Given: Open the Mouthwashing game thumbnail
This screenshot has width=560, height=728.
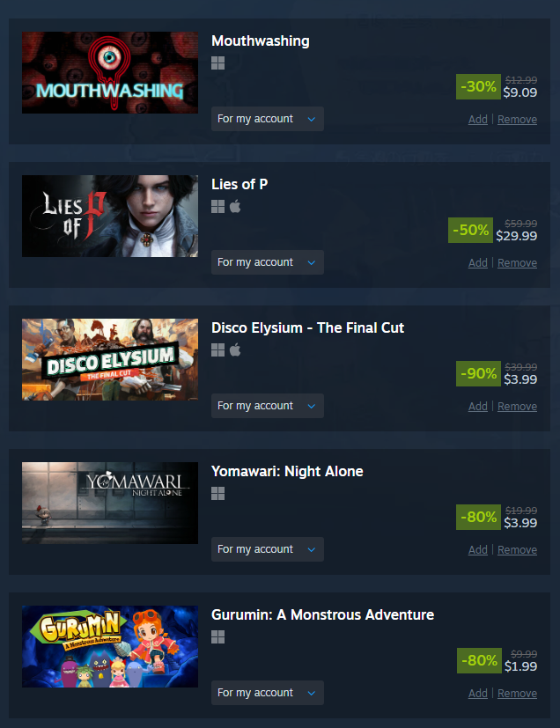Looking at the screenshot, I should pyautogui.click(x=110, y=72).
